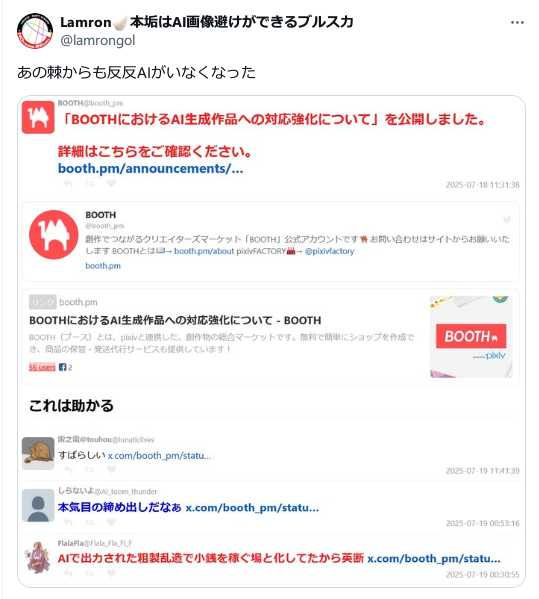539x599 pixels.
Task: Click the large round BOOTH profile logo
Action: click(x=53, y=235)
